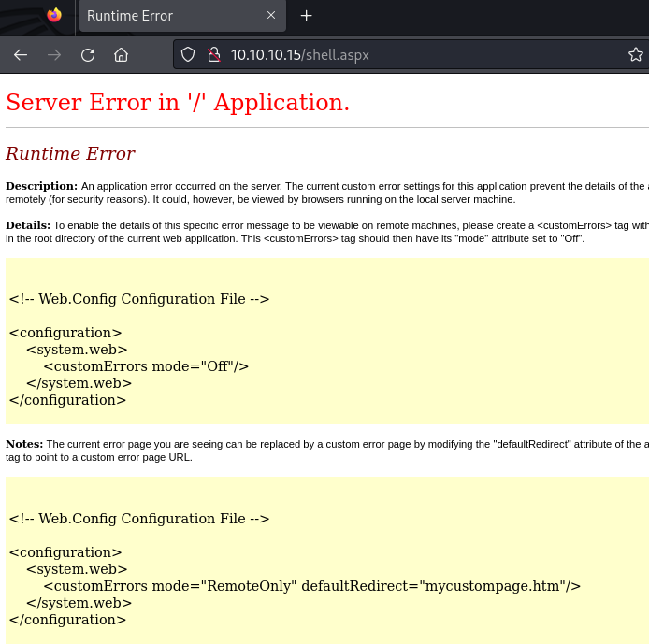
Task: Click the bold 'Description:' label
Action: point(41,186)
